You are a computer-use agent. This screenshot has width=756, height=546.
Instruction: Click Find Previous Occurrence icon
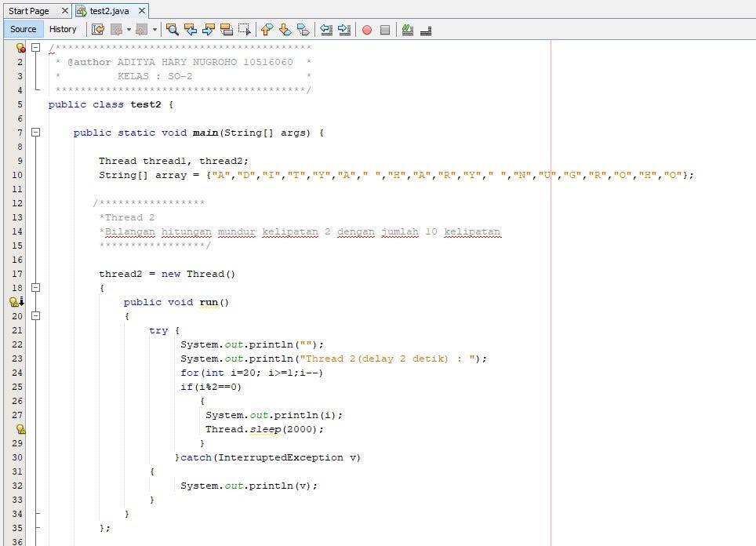pos(191,30)
